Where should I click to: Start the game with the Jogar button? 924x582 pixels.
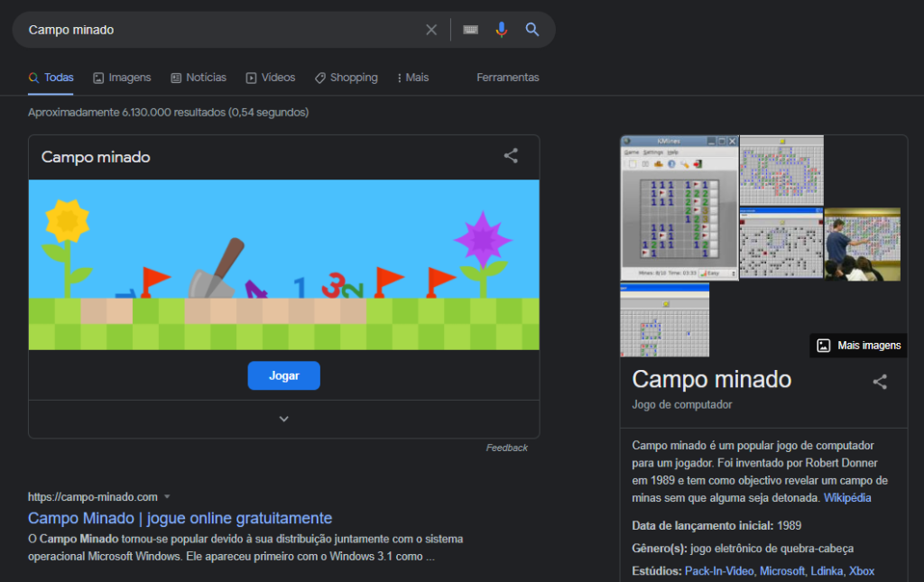(x=284, y=375)
